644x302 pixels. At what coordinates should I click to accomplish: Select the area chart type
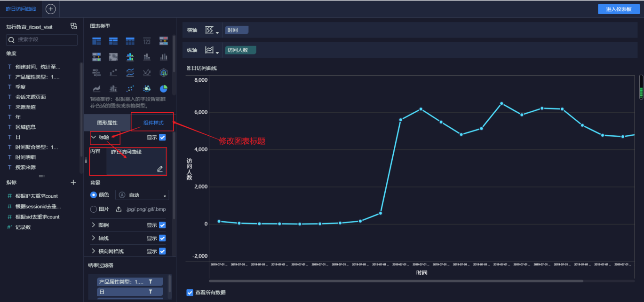coord(96,88)
